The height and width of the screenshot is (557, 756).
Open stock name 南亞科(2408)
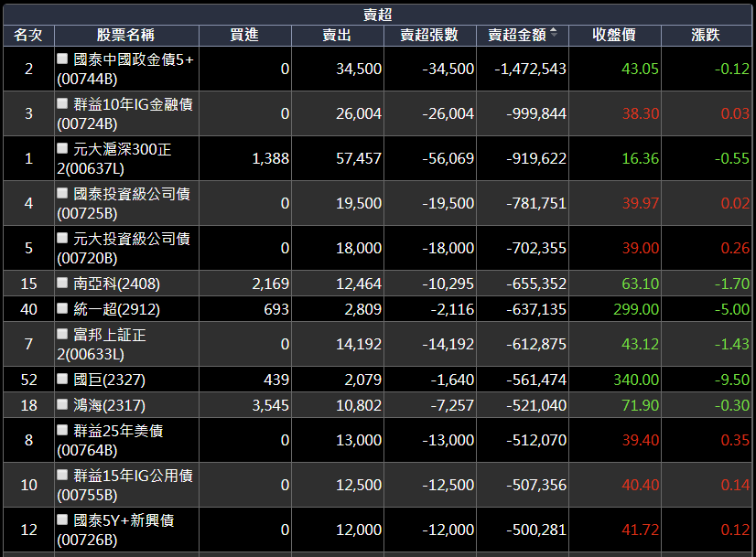[116, 284]
